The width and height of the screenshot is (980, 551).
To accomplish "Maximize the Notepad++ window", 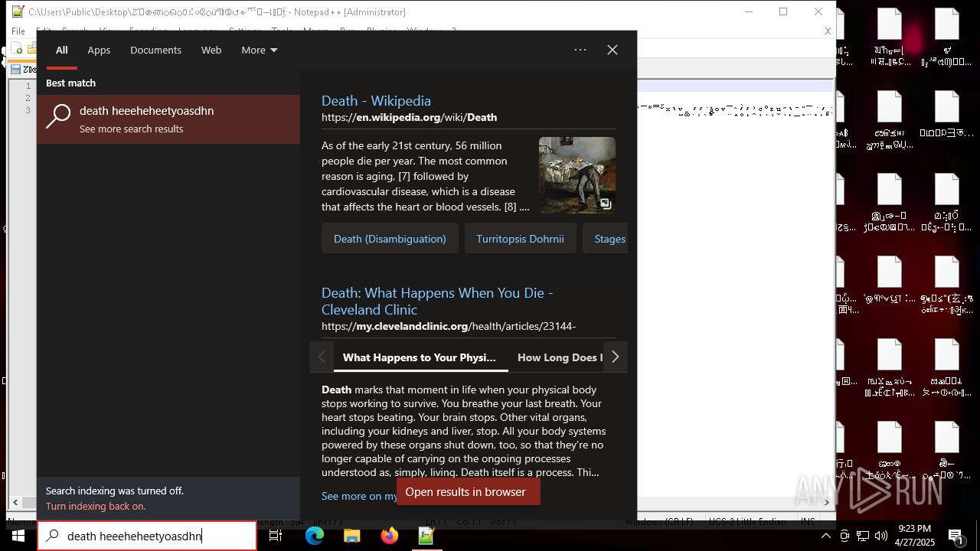I will [x=783, y=11].
